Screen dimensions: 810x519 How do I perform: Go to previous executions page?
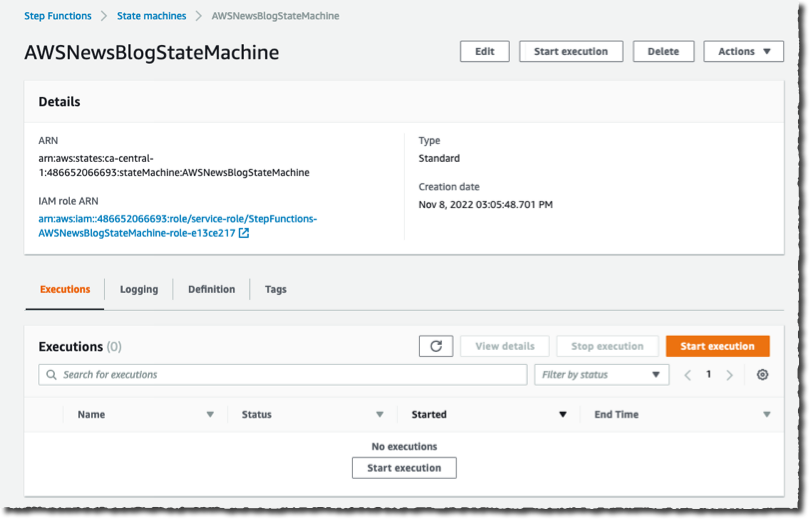pyautogui.click(x=688, y=375)
